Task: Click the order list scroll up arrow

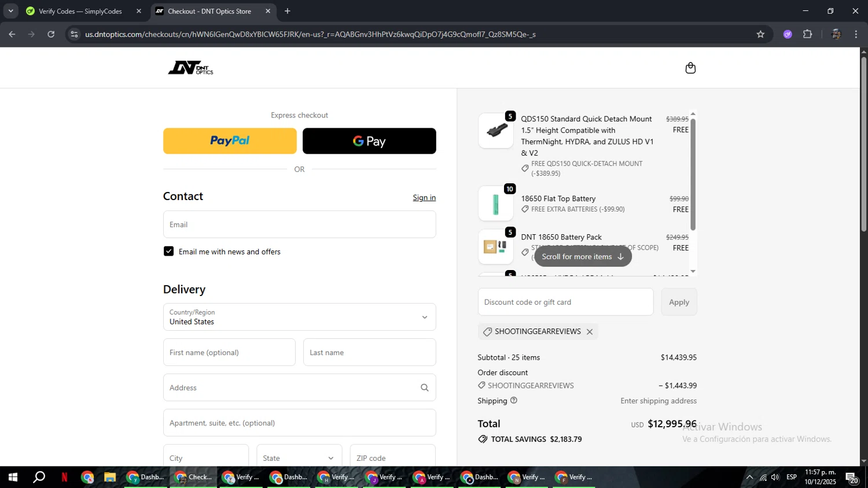Action: click(x=693, y=114)
